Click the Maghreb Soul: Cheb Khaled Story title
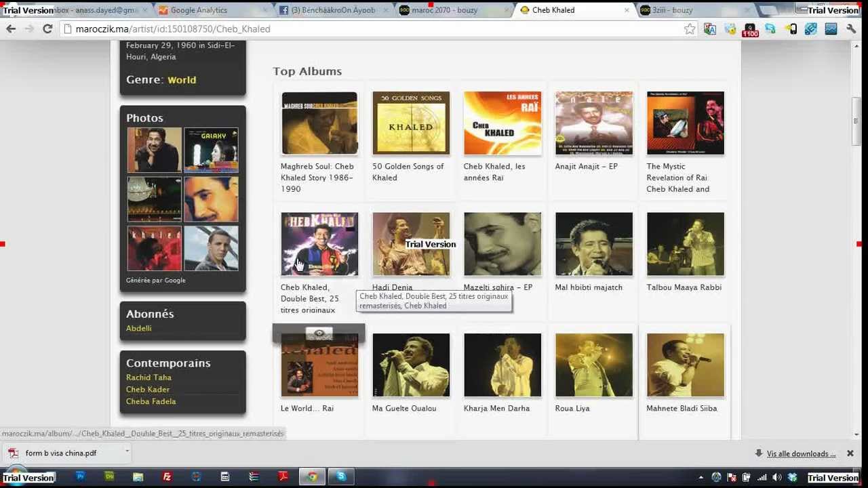Image resolution: width=868 pixels, height=488 pixels. (317, 178)
